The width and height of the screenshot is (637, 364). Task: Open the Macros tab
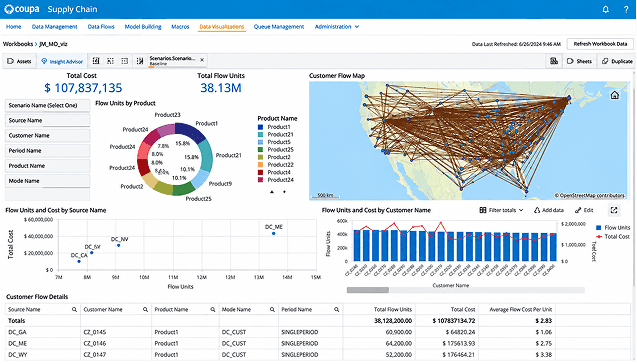pyautogui.click(x=180, y=27)
